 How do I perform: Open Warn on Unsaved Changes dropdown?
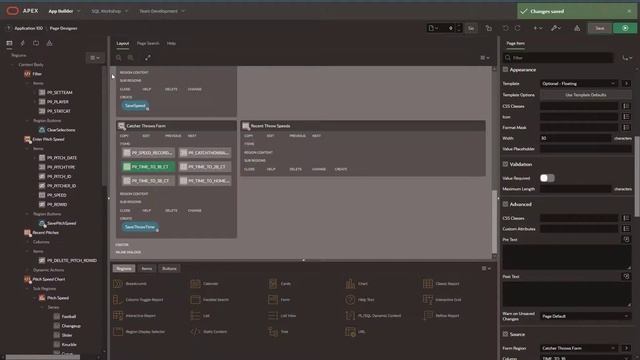click(586, 316)
